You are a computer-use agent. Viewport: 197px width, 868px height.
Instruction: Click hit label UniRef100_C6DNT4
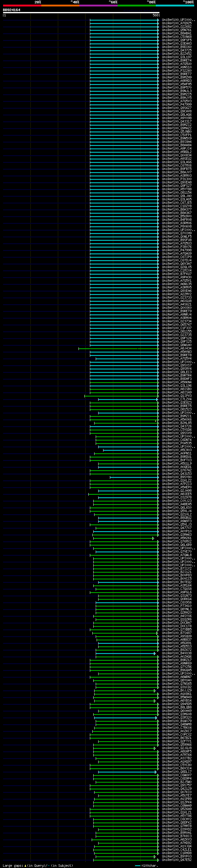tap(176, 440)
